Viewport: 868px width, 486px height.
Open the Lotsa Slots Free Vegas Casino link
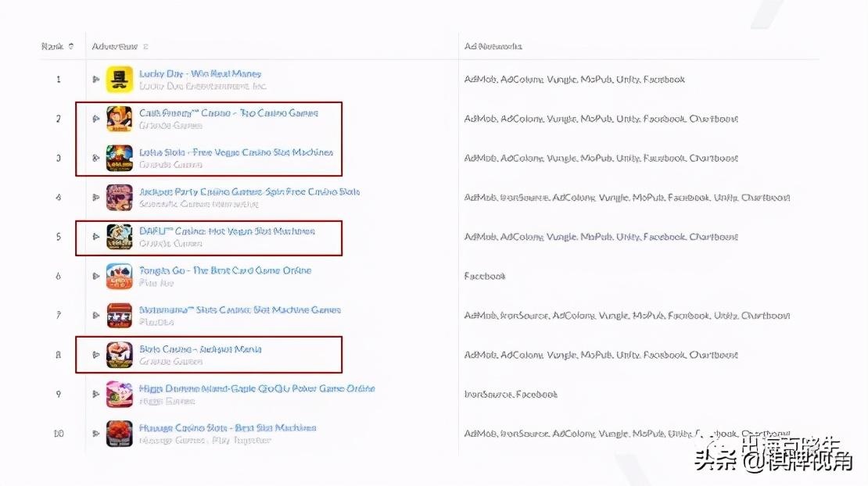(236, 152)
